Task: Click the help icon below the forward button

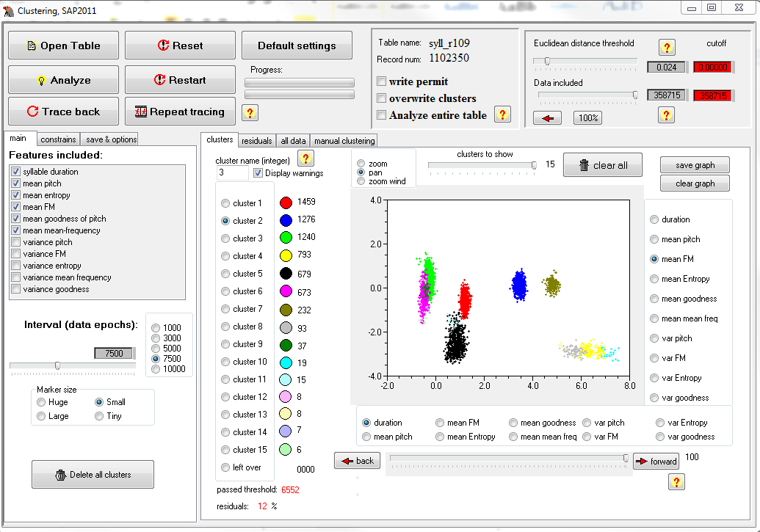Action: pyautogui.click(x=676, y=481)
